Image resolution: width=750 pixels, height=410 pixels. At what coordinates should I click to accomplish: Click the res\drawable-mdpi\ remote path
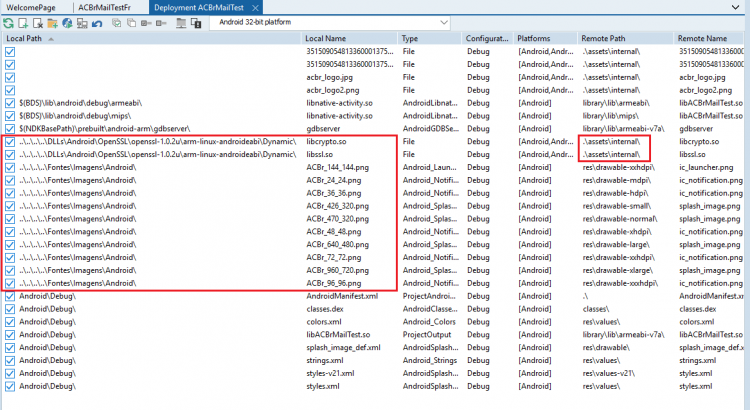pyautogui.click(x=616, y=180)
